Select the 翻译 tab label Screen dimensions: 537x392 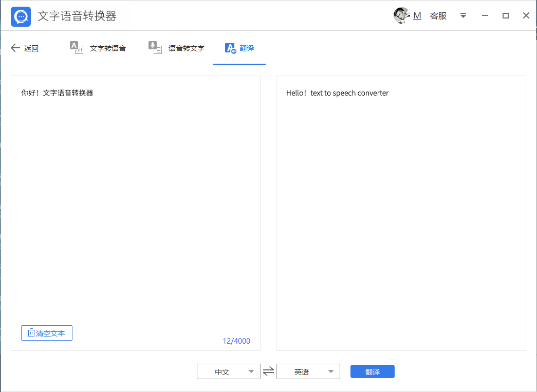247,48
